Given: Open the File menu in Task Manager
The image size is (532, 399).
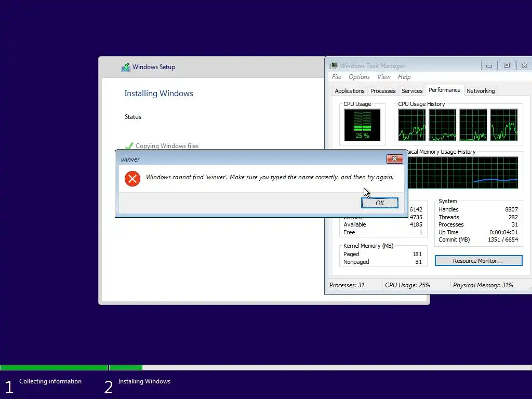Looking at the screenshot, I should pyautogui.click(x=337, y=77).
